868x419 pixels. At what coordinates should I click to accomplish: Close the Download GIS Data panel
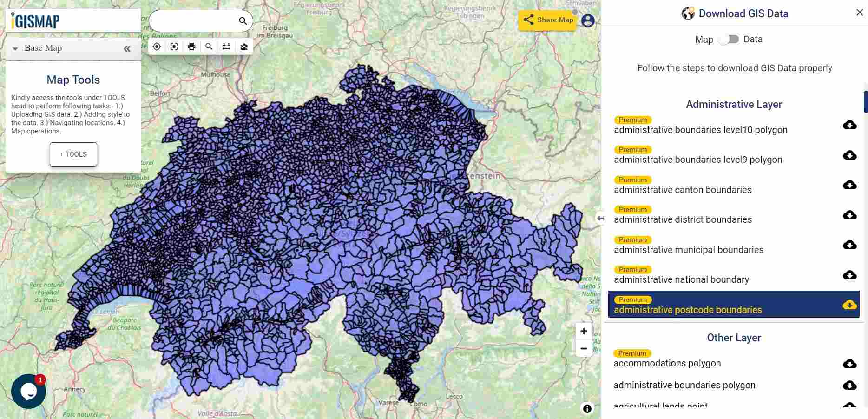[x=859, y=13]
